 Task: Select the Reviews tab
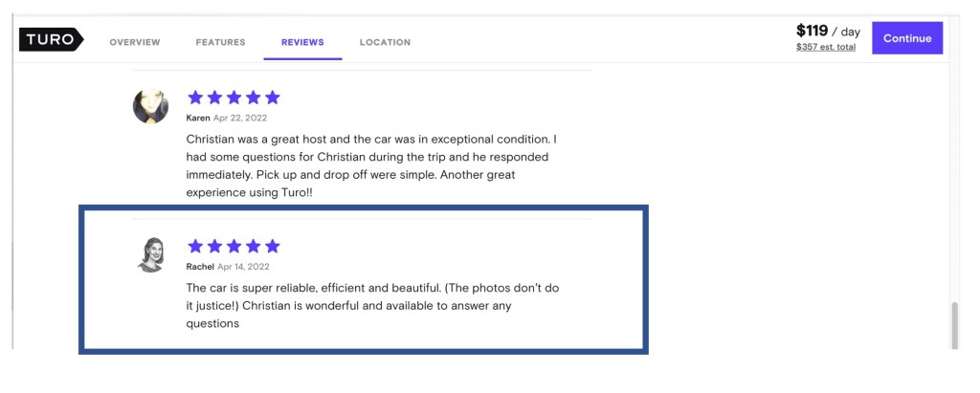point(302,42)
